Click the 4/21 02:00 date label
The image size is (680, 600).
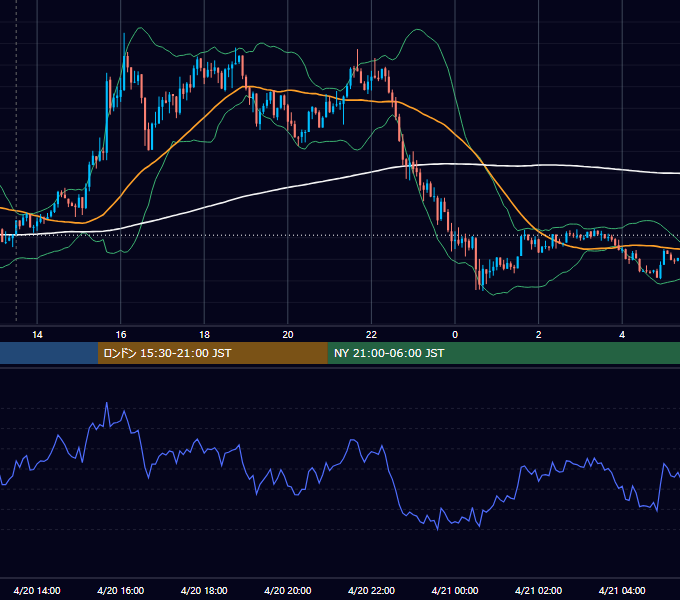point(539,590)
